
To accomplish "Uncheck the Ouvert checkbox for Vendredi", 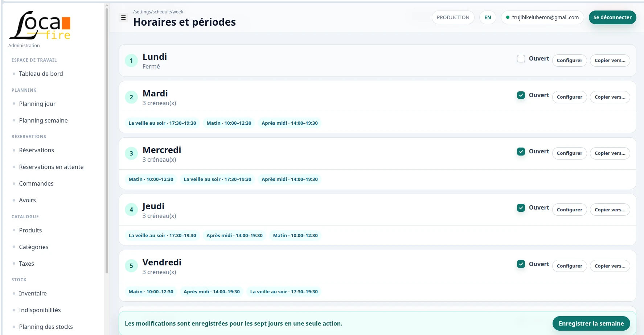I will click(x=521, y=264).
